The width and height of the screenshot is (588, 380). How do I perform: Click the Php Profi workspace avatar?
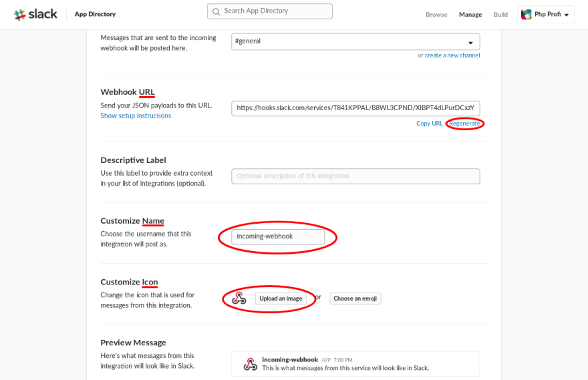[526, 15]
